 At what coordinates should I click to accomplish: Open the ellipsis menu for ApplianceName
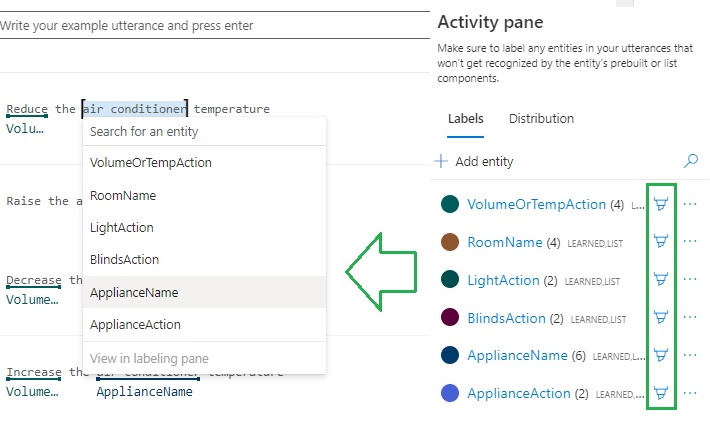click(x=690, y=355)
